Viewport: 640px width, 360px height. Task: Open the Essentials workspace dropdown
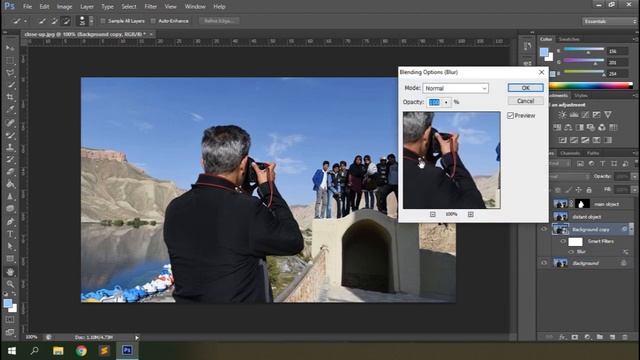pyautogui.click(x=609, y=21)
